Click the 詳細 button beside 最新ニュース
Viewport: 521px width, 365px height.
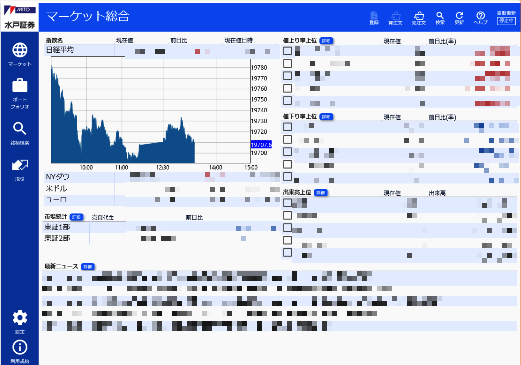pyautogui.click(x=88, y=267)
